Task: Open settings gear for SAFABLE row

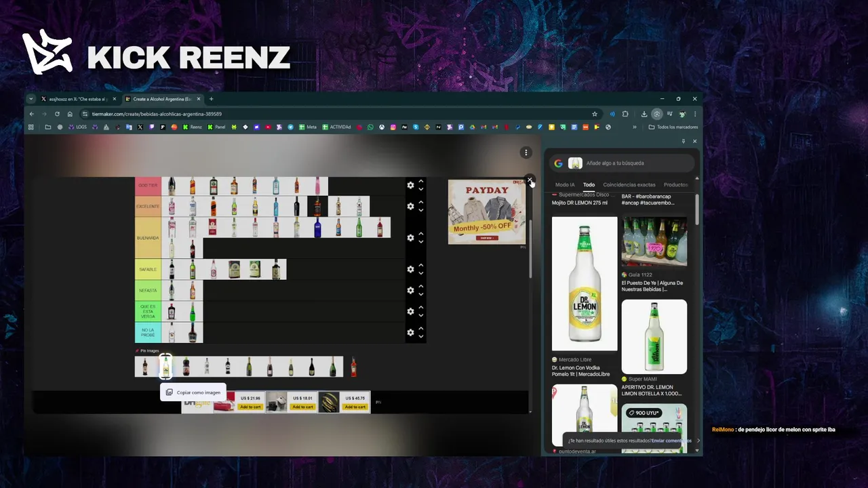Action: (410, 269)
